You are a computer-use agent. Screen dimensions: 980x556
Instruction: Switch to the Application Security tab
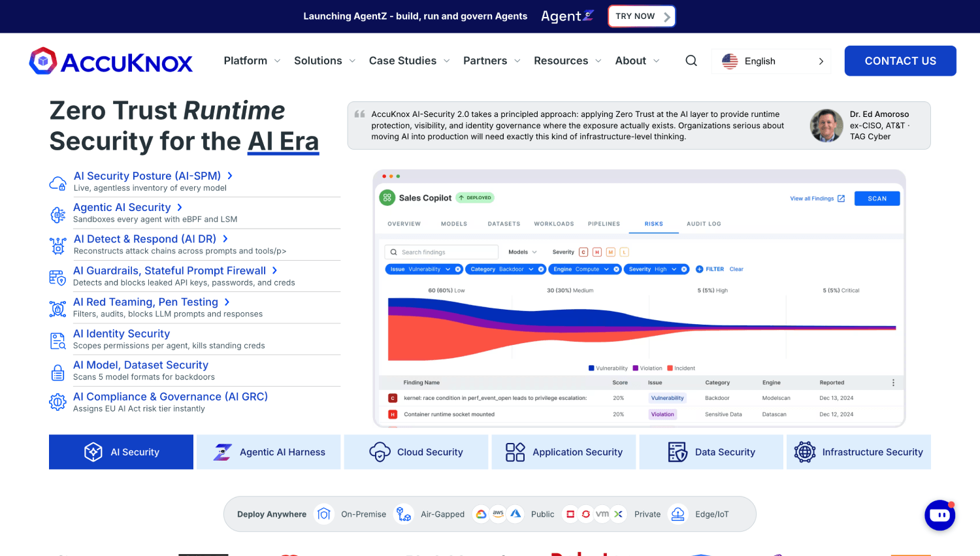point(564,452)
